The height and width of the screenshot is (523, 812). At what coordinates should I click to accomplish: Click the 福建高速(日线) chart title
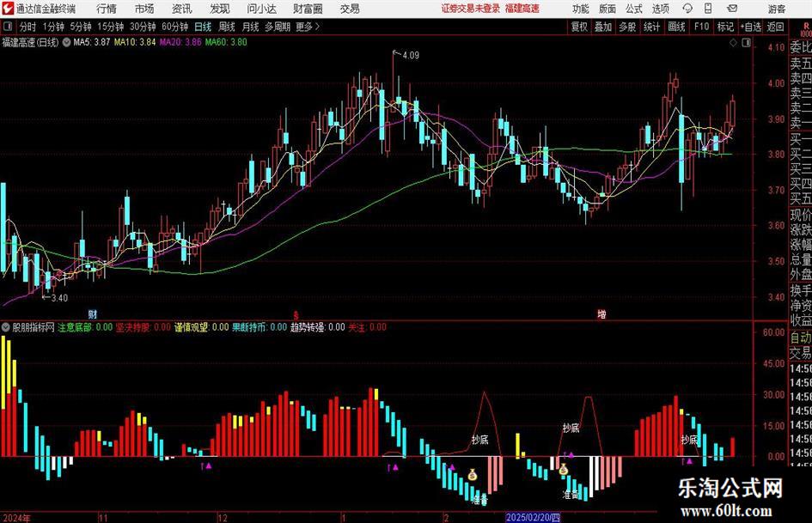31,42
